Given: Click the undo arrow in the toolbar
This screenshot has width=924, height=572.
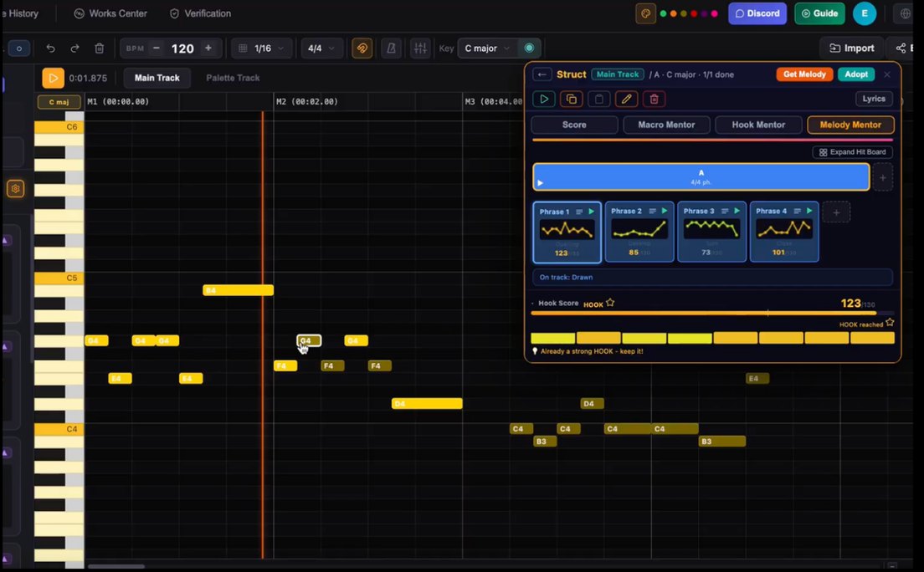Looking at the screenshot, I should tap(51, 49).
